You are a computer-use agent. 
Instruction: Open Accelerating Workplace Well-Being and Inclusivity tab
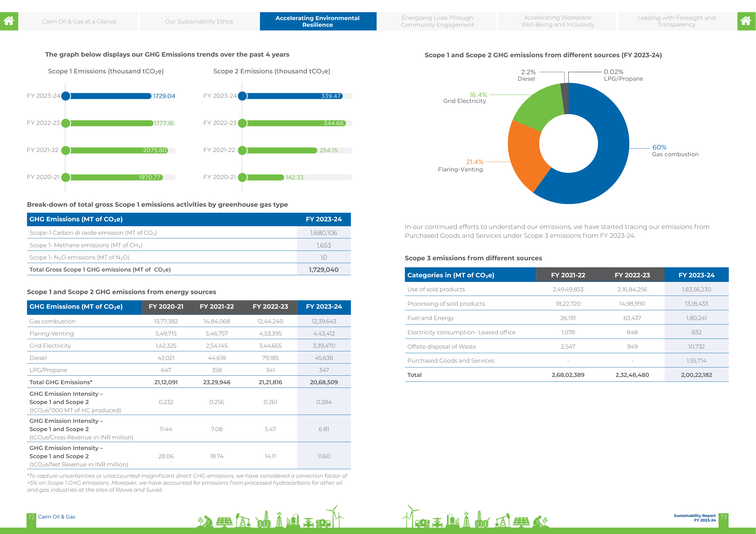[x=557, y=21]
